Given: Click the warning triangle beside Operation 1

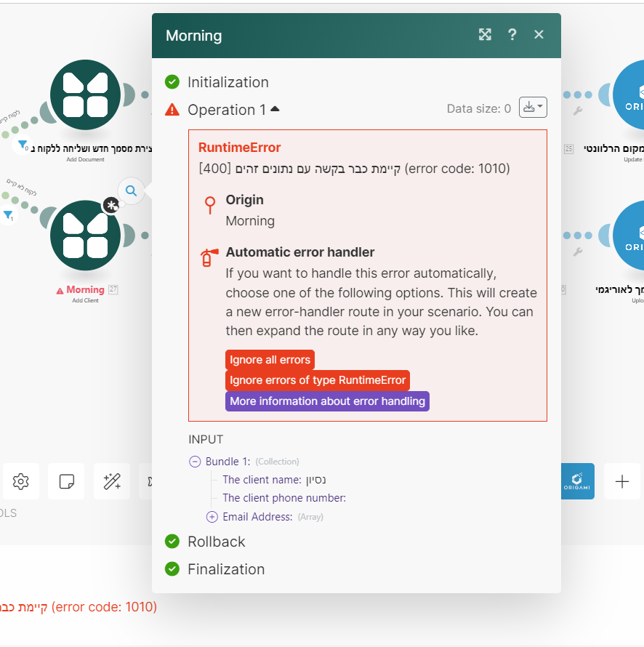Looking at the screenshot, I should click(x=172, y=110).
